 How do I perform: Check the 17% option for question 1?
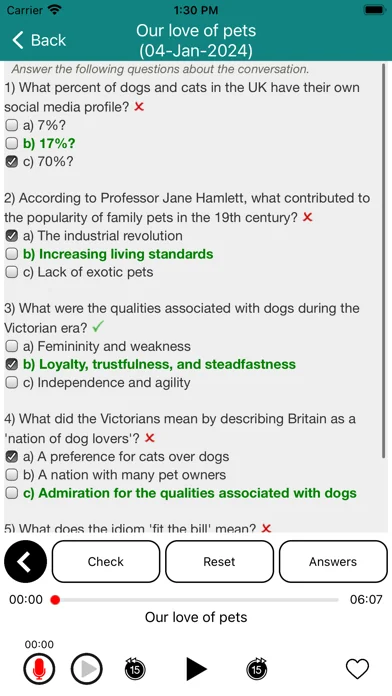click(12, 144)
